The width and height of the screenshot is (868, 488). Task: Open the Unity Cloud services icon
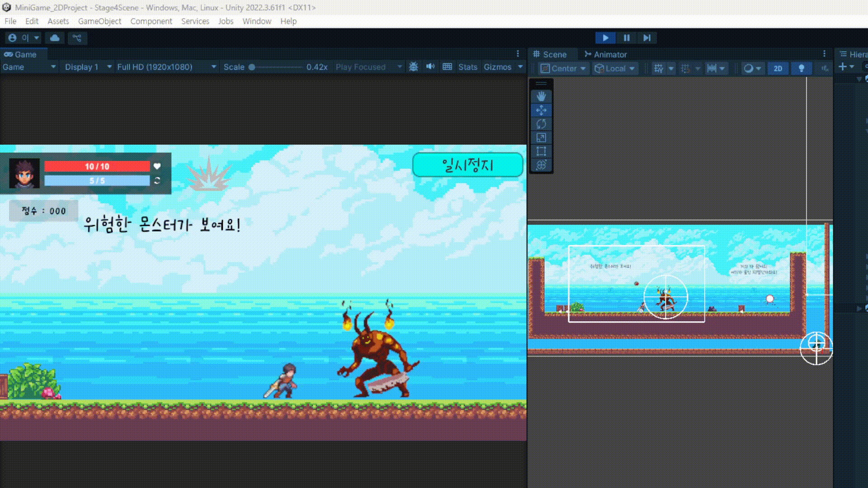[x=55, y=38]
